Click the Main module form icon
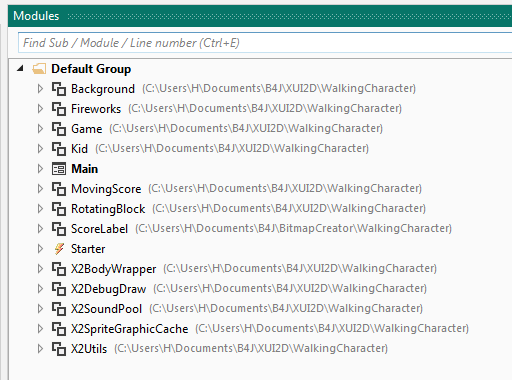Screen dimensions: 512x380 click(x=59, y=169)
